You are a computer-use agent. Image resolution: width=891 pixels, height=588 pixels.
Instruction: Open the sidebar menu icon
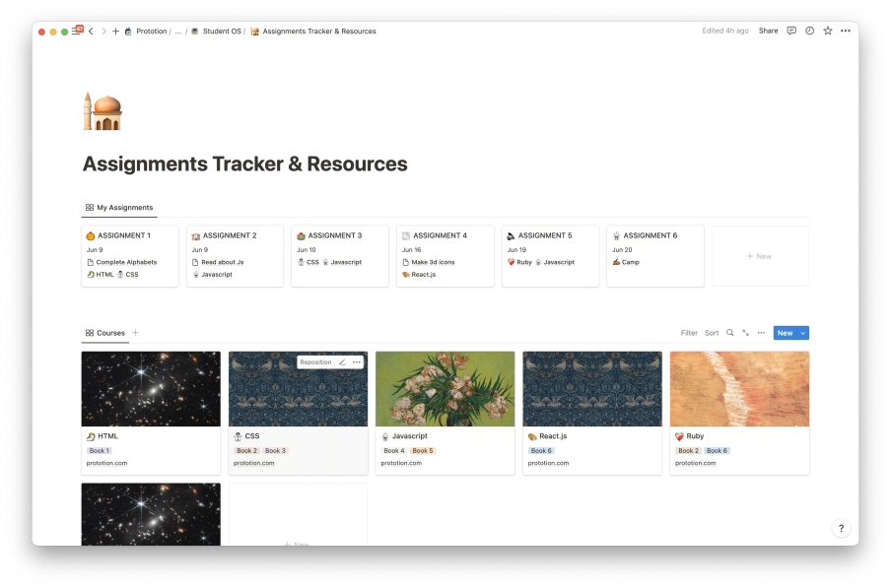(76, 32)
